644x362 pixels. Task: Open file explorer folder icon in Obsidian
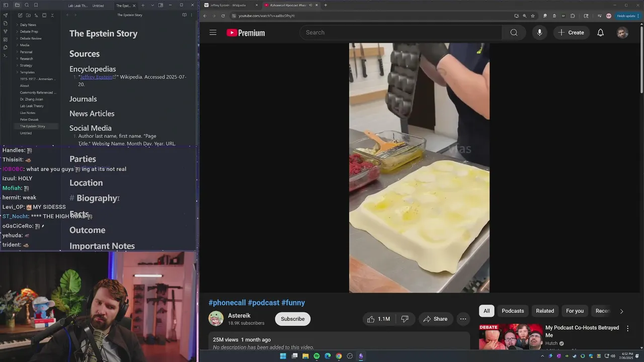point(17,6)
